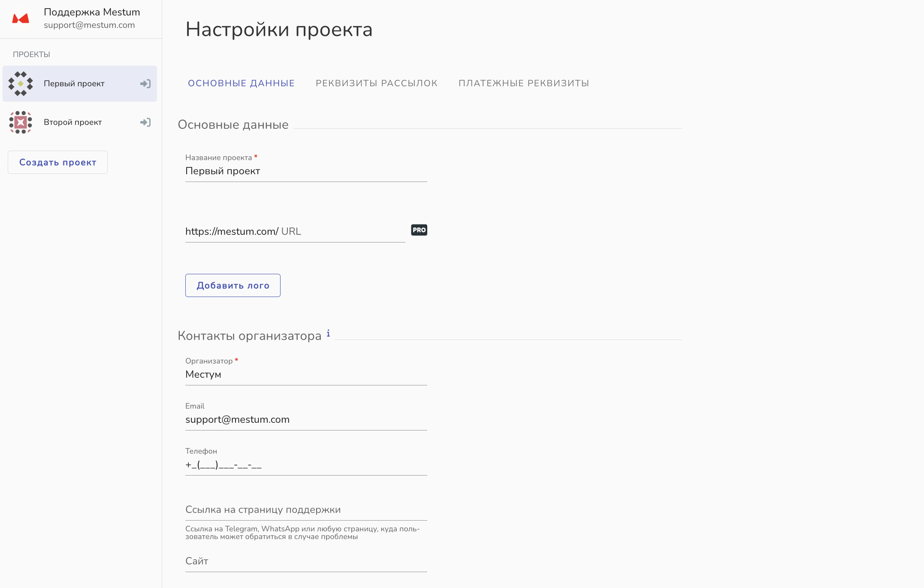Click the PRO badge next to URL
This screenshot has width=924, height=588.
coord(419,230)
